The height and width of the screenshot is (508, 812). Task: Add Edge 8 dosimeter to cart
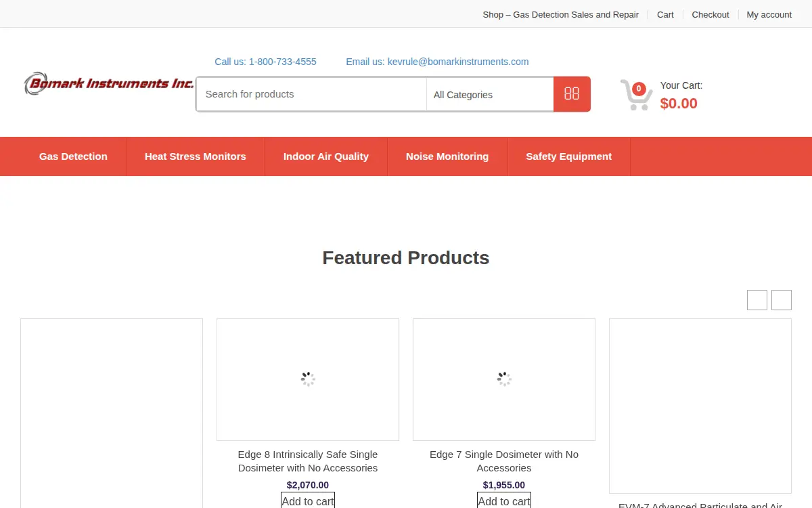pyautogui.click(x=308, y=501)
